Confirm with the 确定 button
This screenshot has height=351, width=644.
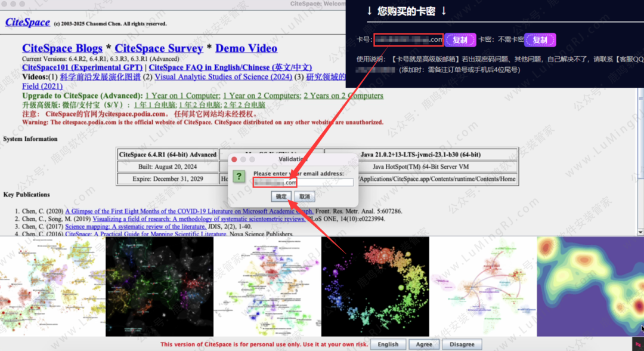tap(281, 196)
